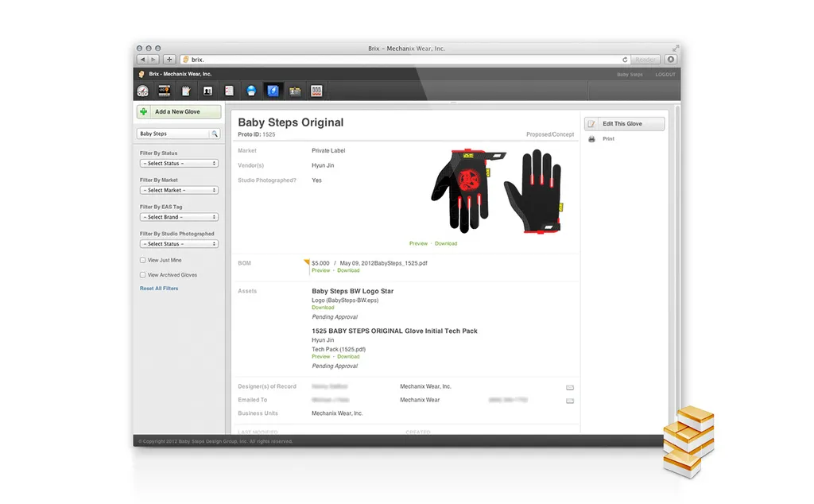Click Download link for Tech Pack
The image size is (814, 504).
[348, 357]
